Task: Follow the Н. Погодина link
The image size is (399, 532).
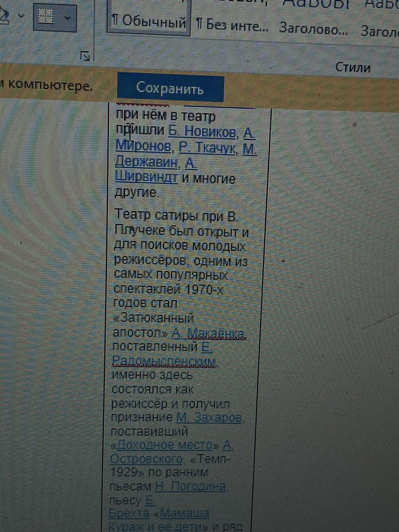Action: [191, 486]
